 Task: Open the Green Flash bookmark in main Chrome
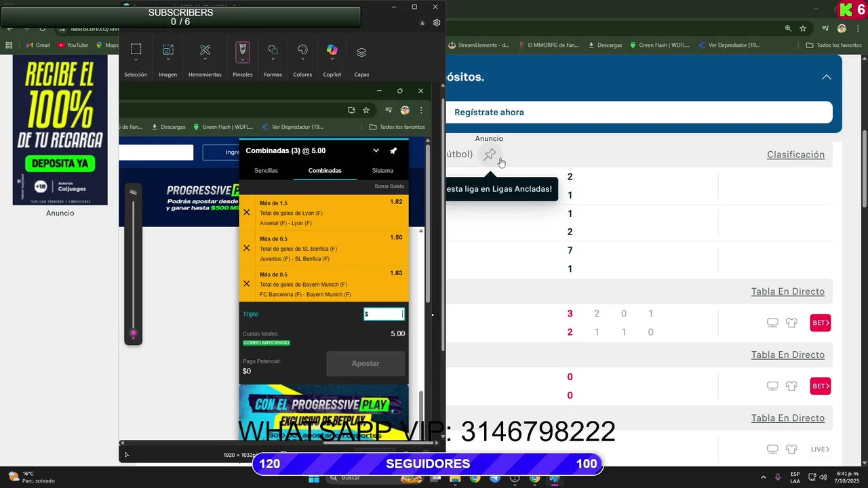(x=660, y=45)
